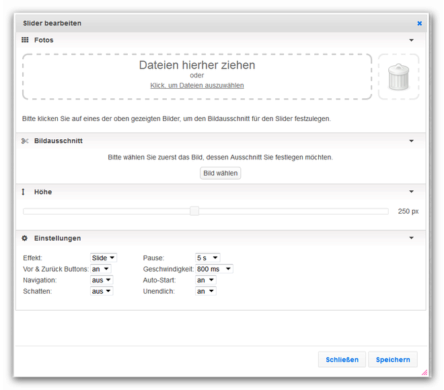Open the Auto-Start dropdown
This screenshot has width=444, height=390.
[x=206, y=280]
